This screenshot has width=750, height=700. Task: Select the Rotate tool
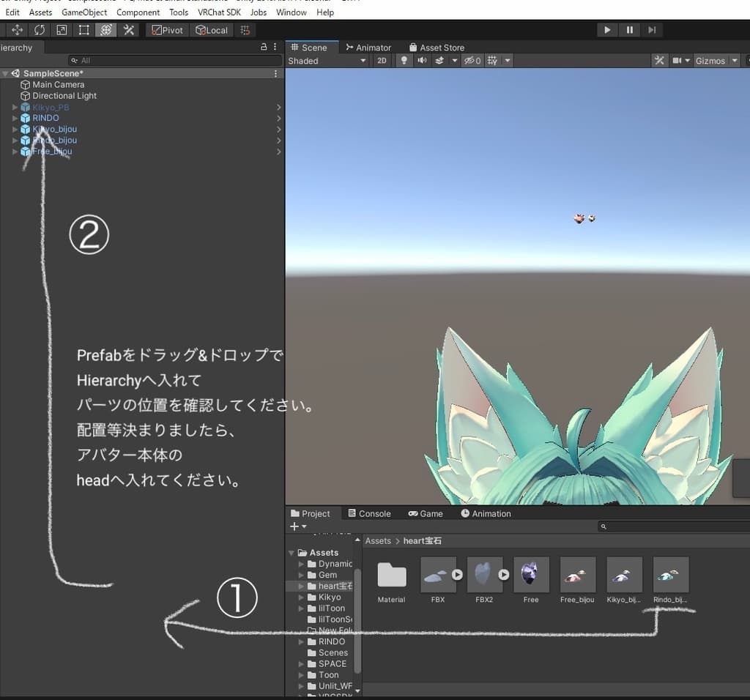(x=40, y=30)
